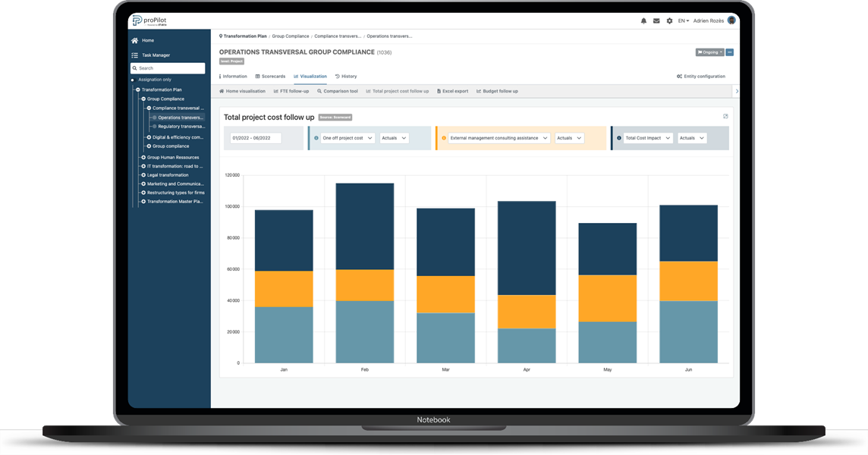
Task: Open the EN language dropdown
Action: [x=683, y=20]
